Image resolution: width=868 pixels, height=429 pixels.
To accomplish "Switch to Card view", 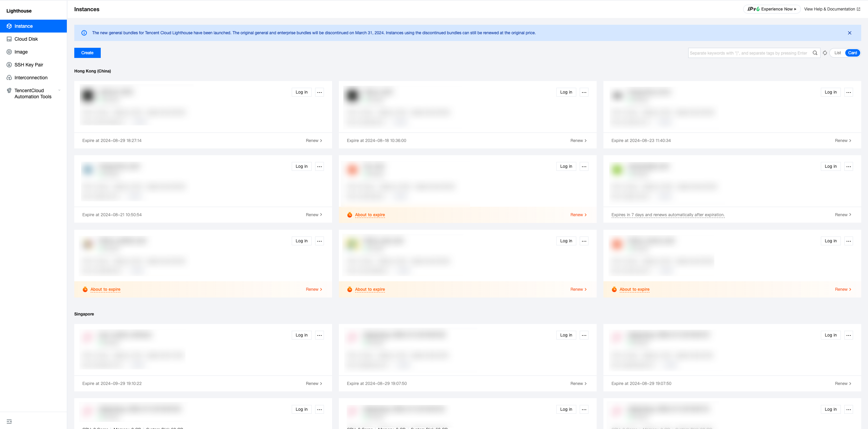I will 853,53.
